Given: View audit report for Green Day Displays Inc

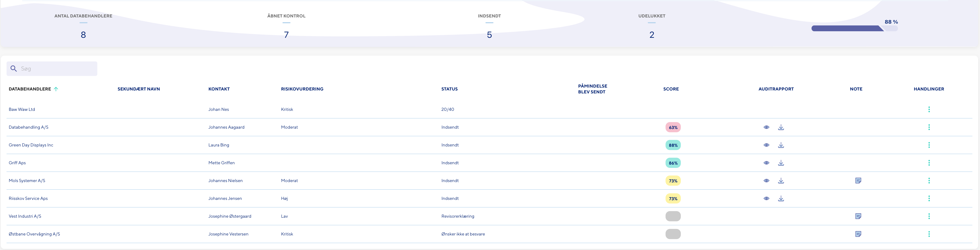Looking at the screenshot, I should pyautogui.click(x=766, y=145).
